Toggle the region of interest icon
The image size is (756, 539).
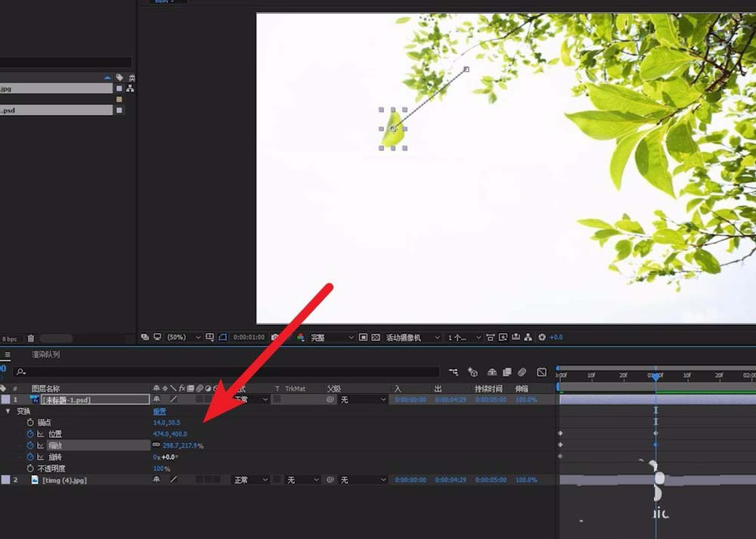tap(364, 337)
